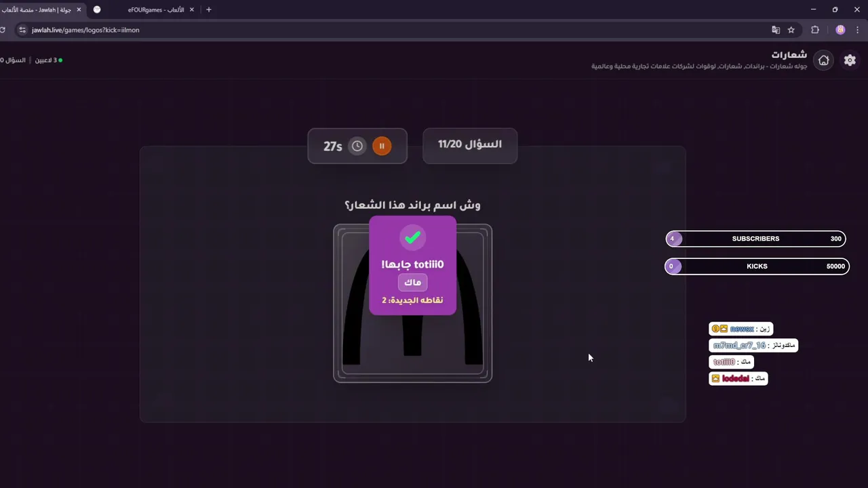Screen dimensions: 868x488
Task: Click the game description subtitle under شعارات
Action: click(699, 66)
